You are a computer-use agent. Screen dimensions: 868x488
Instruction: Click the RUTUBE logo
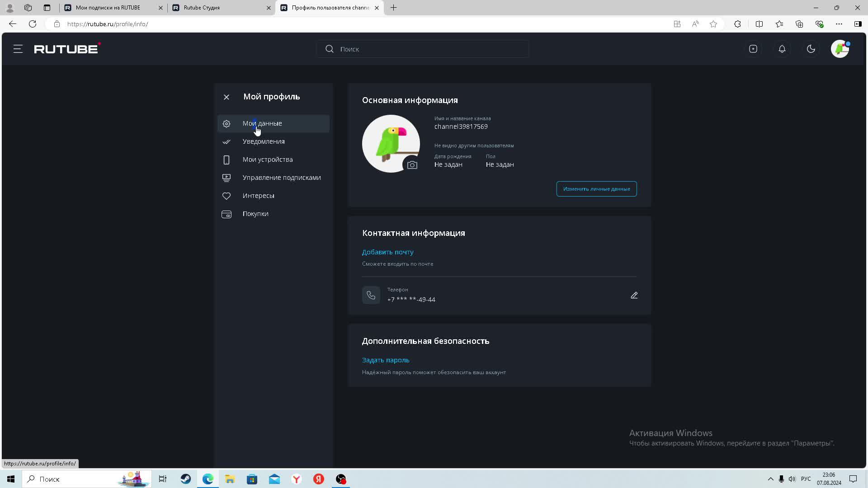point(67,49)
